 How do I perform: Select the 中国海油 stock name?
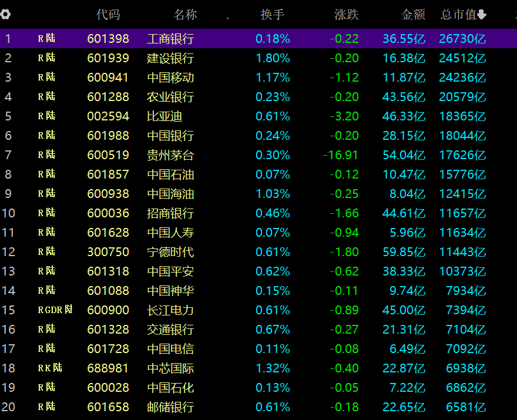pos(170,194)
